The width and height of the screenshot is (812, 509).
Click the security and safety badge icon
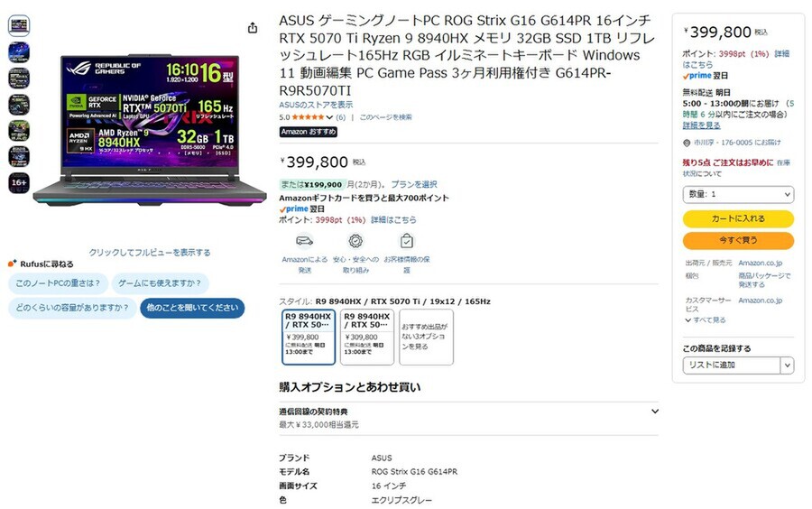coord(355,241)
